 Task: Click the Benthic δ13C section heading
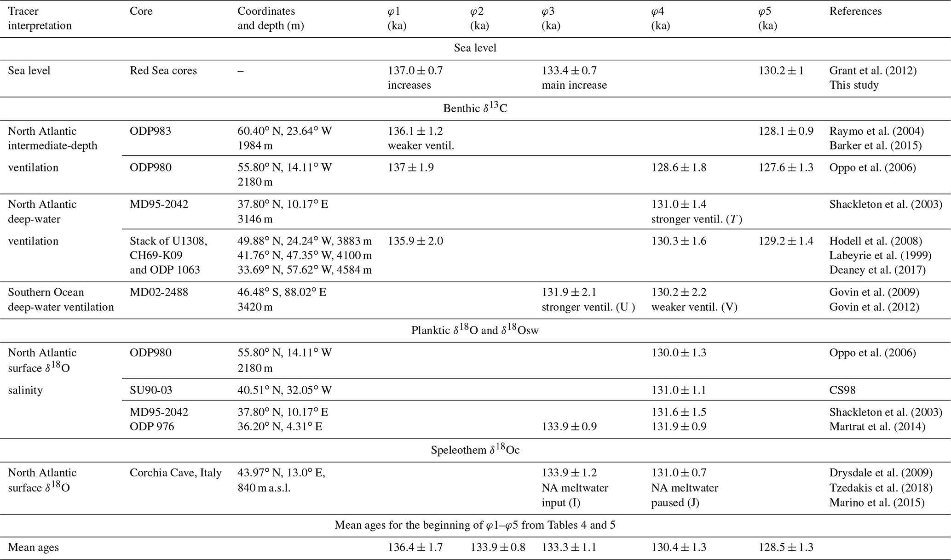475,109
